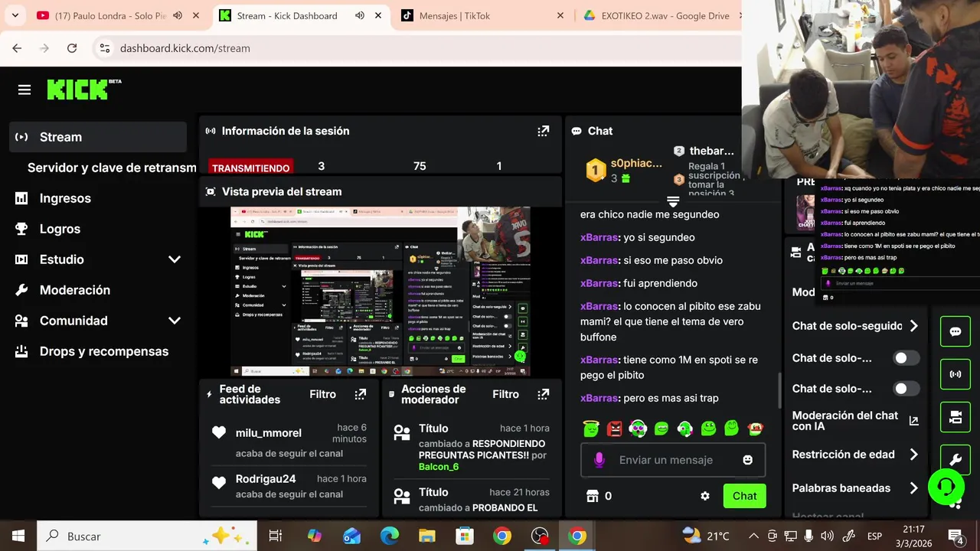Open Moderación del chat con IA external link
The width and height of the screenshot is (980, 551).
tap(913, 421)
